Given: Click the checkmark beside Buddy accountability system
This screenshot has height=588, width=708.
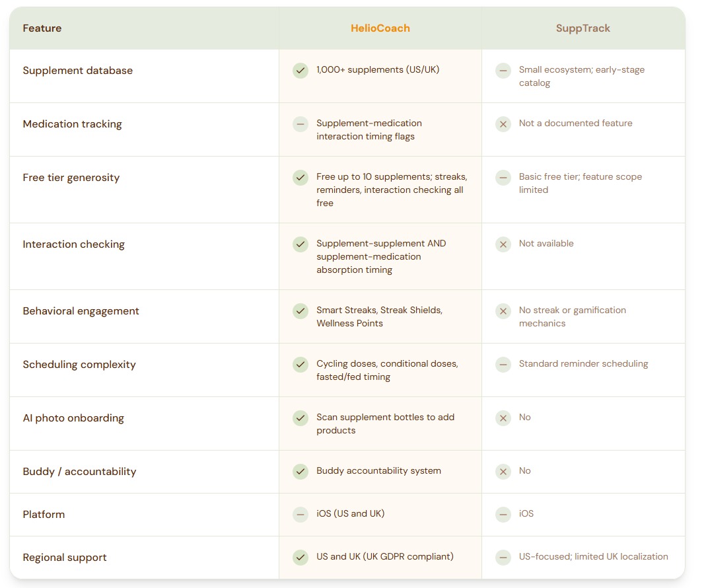Looking at the screenshot, I should [301, 472].
